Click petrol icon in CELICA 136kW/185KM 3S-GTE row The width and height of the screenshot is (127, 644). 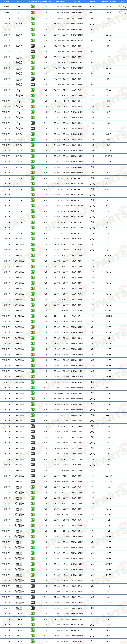[33, 206]
